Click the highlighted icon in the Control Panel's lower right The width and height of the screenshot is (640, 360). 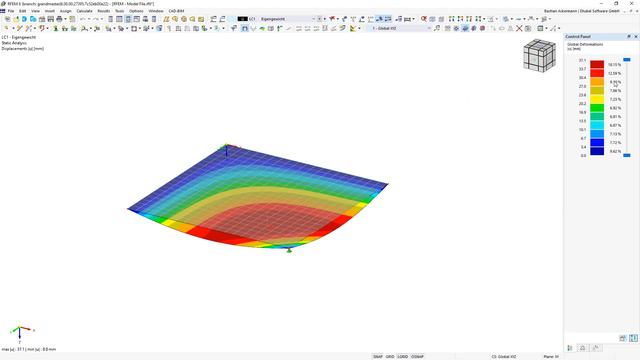633,338
